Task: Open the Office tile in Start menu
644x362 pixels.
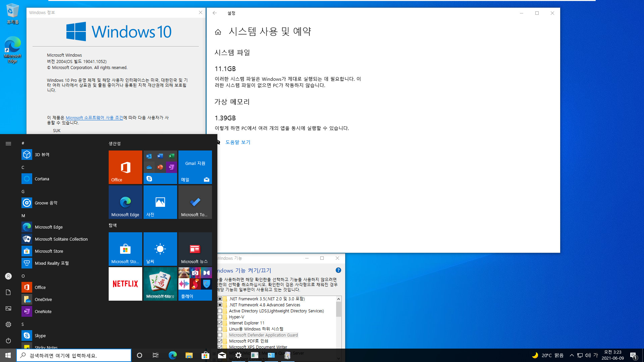Action: tap(125, 167)
